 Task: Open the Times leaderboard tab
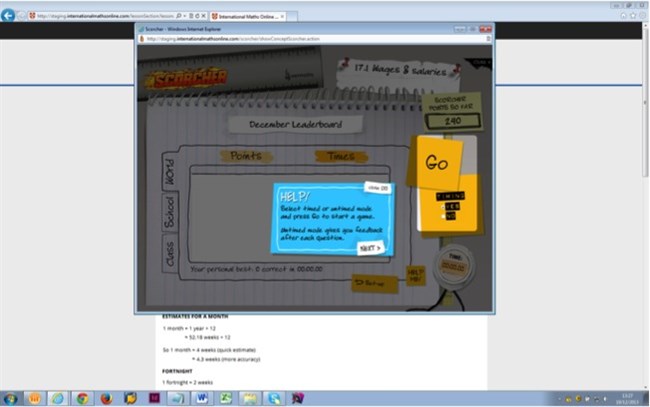tap(341, 156)
